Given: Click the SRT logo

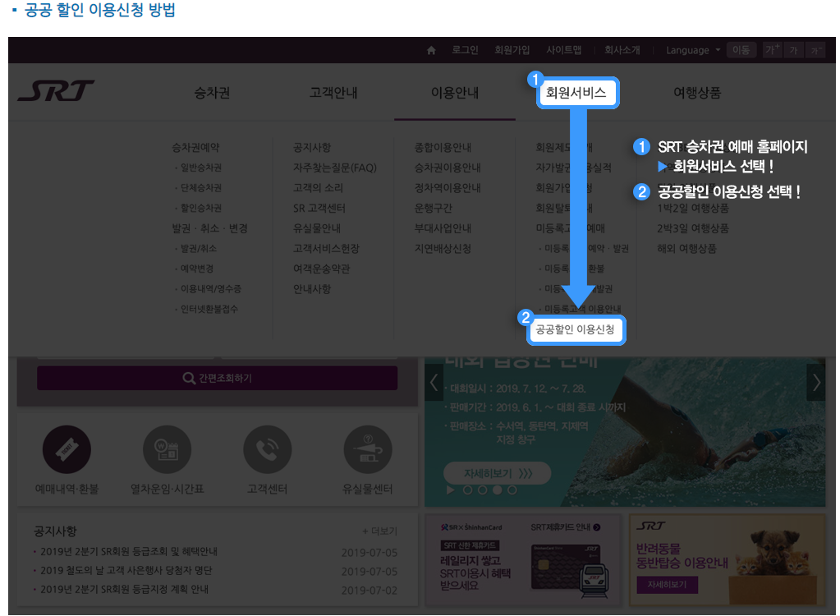Looking at the screenshot, I should [x=57, y=90].
